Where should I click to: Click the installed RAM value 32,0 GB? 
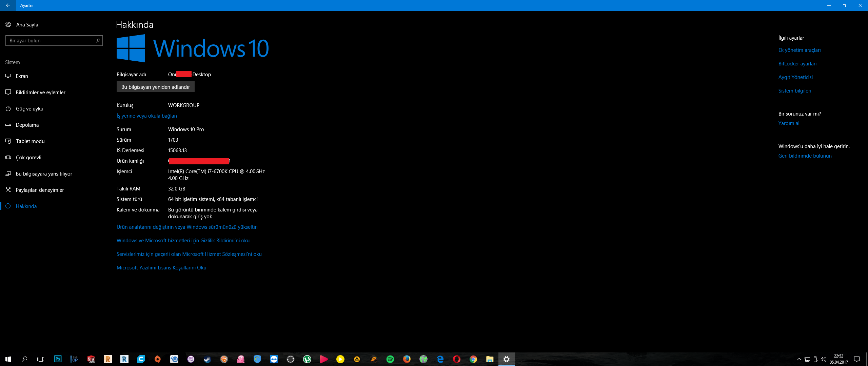tap(177, 189)
